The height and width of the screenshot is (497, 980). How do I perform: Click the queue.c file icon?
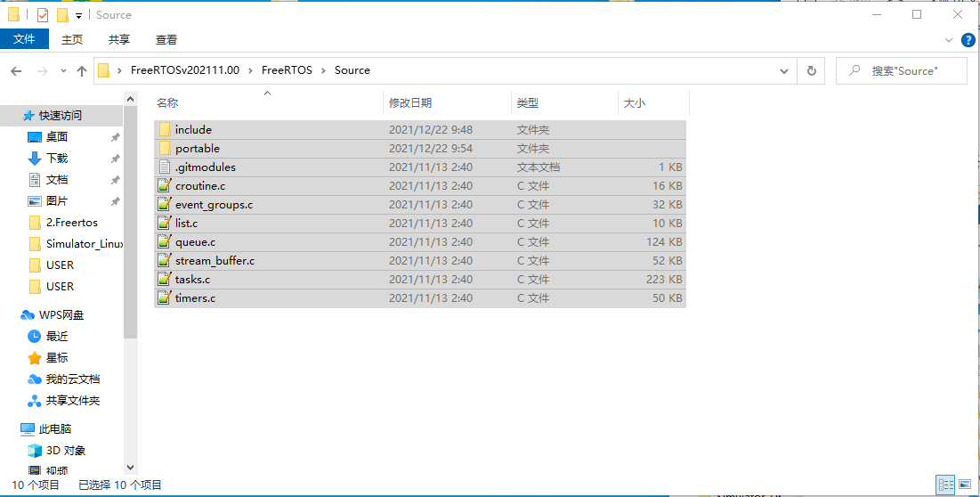165,242
